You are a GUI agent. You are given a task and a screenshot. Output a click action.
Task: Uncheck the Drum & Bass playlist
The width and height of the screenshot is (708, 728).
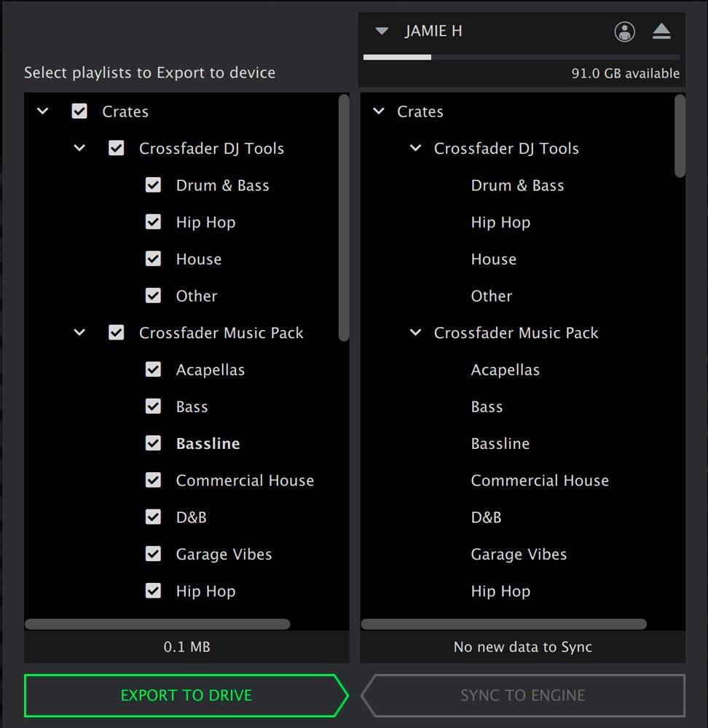[x=153, y=185]
